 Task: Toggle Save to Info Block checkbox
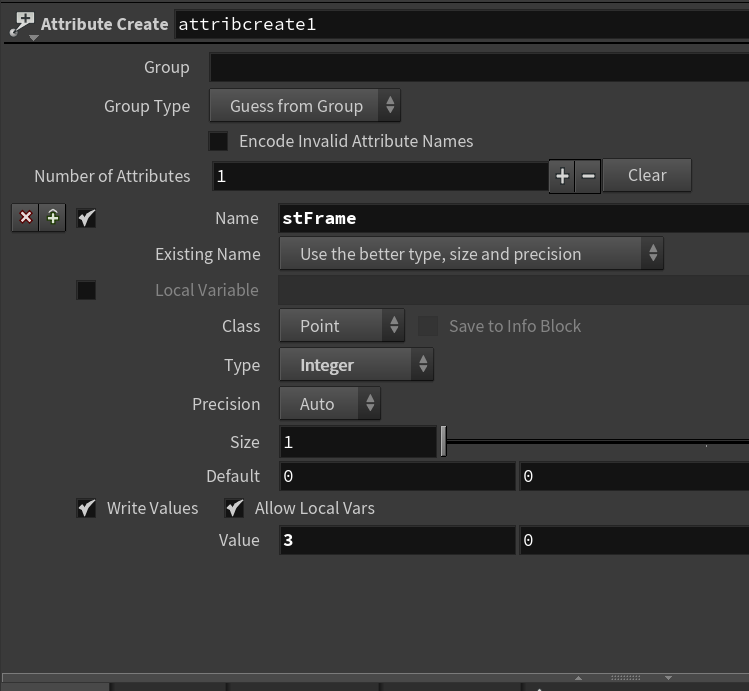pos(428,326)
